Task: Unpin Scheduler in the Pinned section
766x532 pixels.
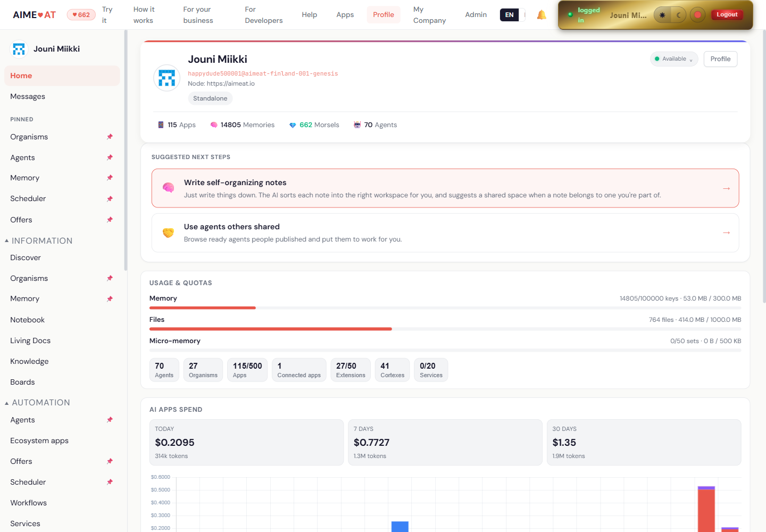Action: [x=110, y=199]
